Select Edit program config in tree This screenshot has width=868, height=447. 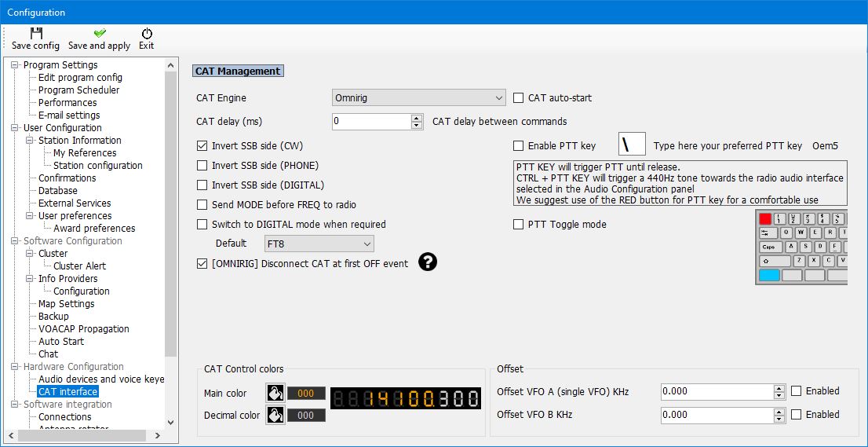click(80, 78)
